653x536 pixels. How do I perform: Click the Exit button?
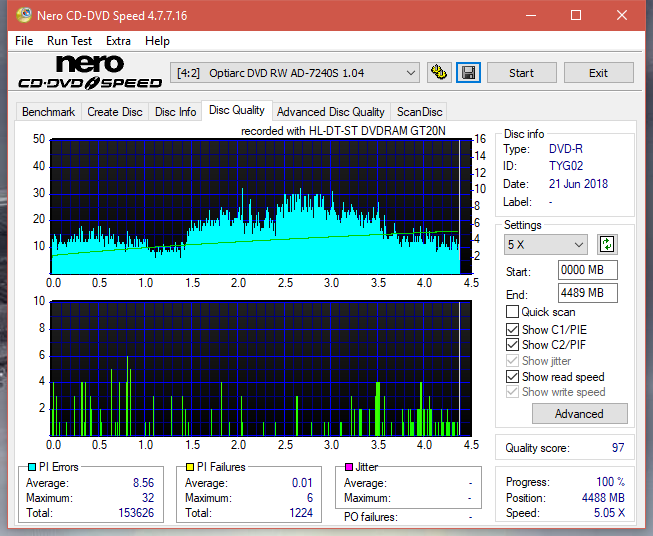pos(598,73)
